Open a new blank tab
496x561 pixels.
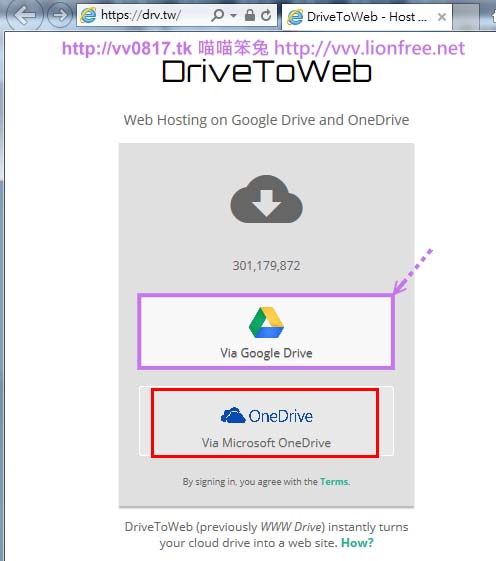[x=466, y=17]
